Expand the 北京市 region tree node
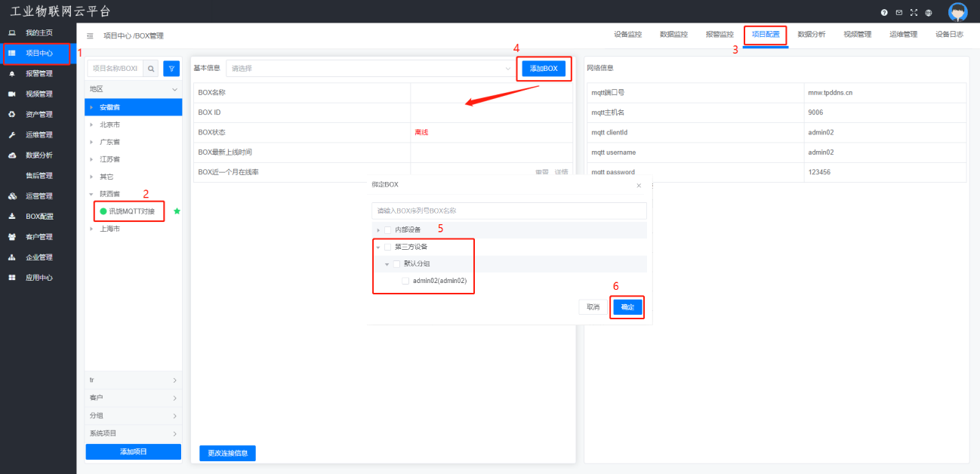The height and width of the screenshot is (474, 980). [x=91, y=125]
